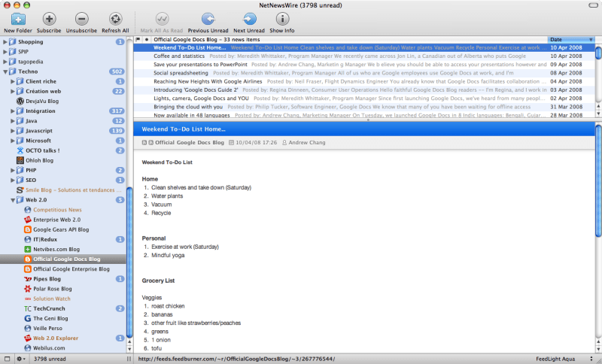Click the toolbar toggle pill button
The image size is (602, 364).
[x=593, y=5]
